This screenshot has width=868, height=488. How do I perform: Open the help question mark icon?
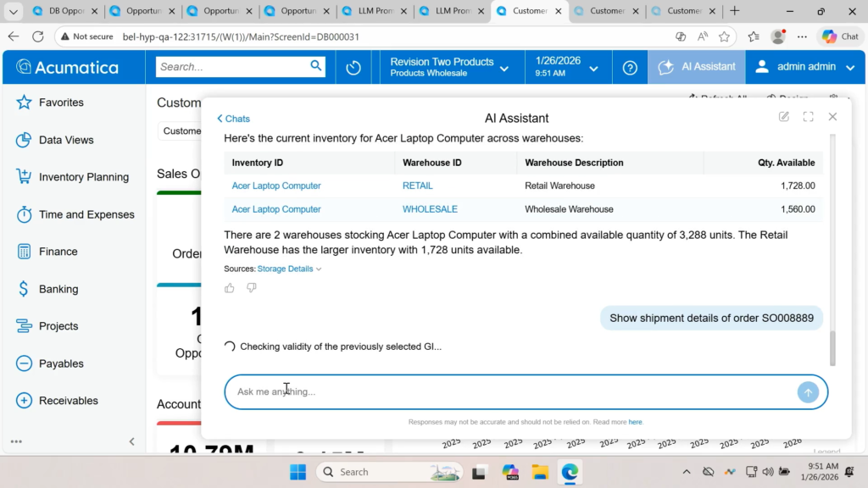click(630, 68)
